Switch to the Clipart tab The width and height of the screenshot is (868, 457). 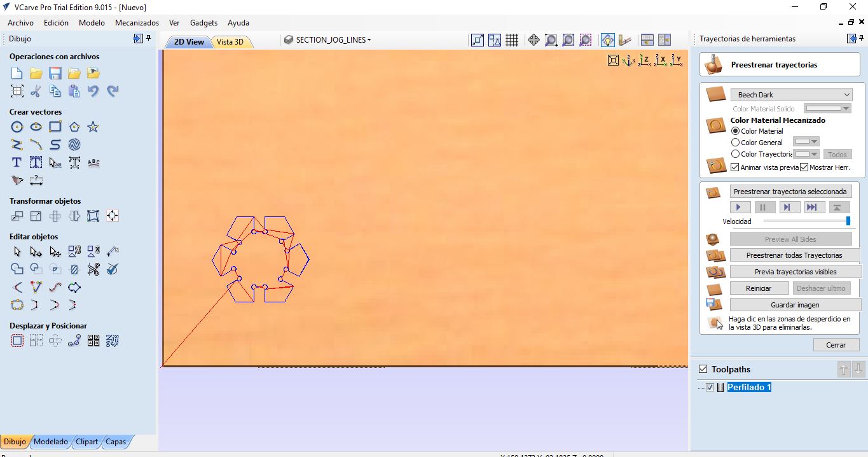(x=86, y=441)
